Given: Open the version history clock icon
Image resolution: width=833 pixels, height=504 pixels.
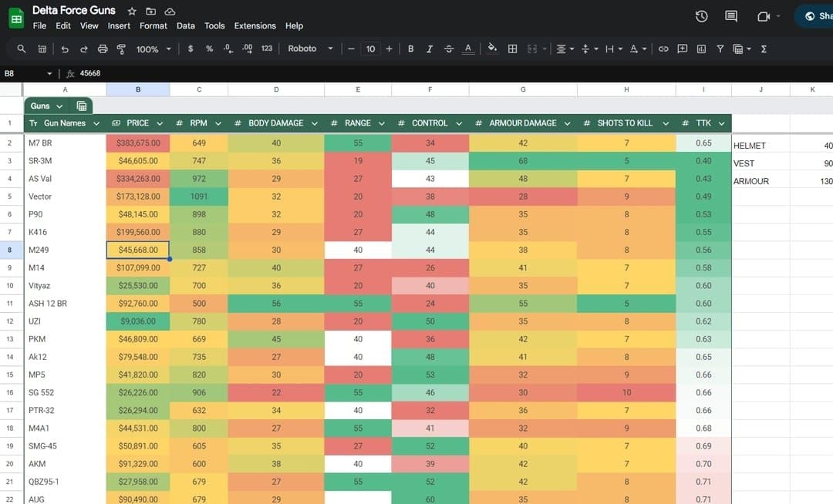Looking at the screenshot, I should [x=701, y=16].
